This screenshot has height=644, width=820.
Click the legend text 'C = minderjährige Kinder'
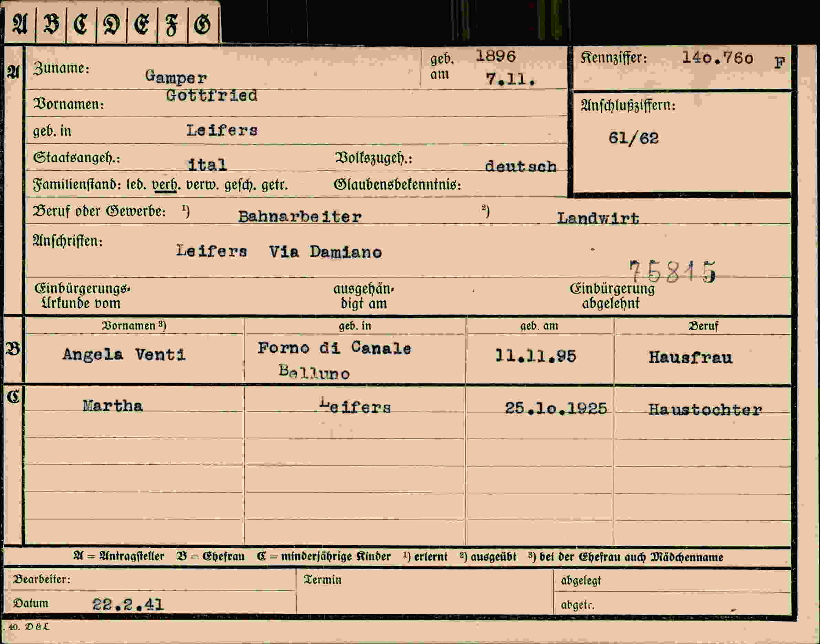tap(324, 556)
